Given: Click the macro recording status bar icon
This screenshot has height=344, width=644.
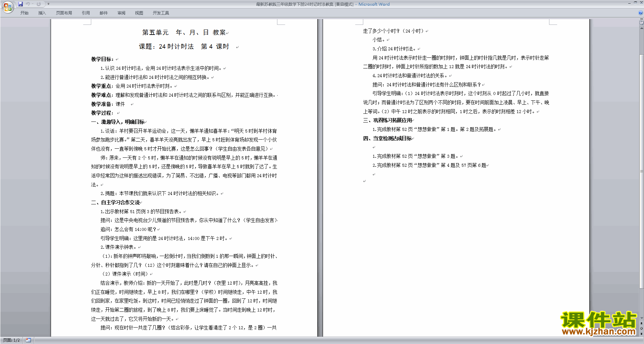Looking at the screenshot, I should pyautogui.click(x=28, y=340).
